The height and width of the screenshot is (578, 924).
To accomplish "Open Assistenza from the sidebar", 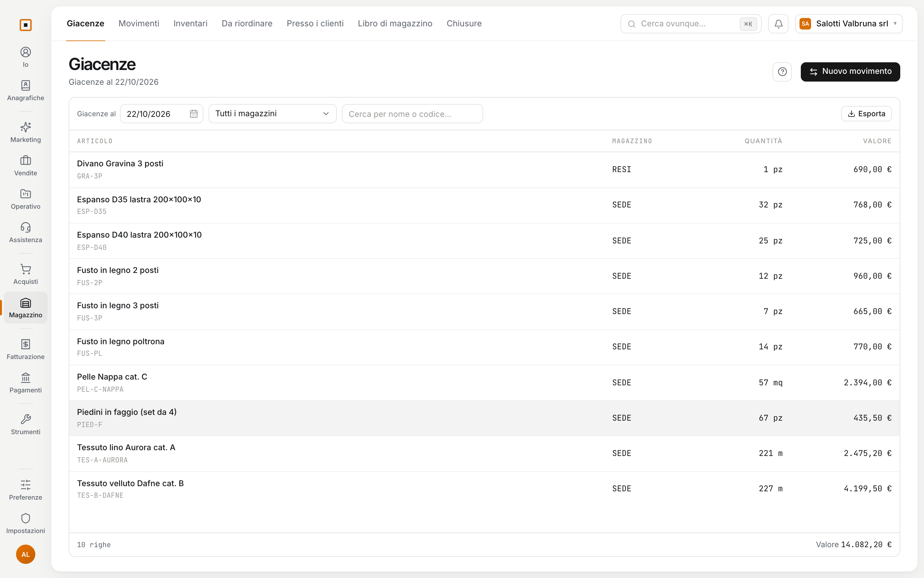I will (x=26, y=232).
